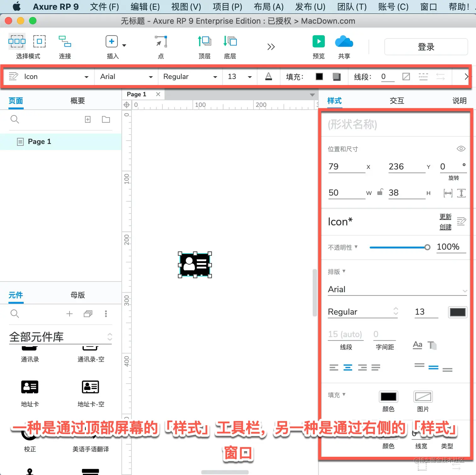Viewport: 476px width, 475px height.
Task: Click the font color swatch in style panel
Action: point(457,312)
